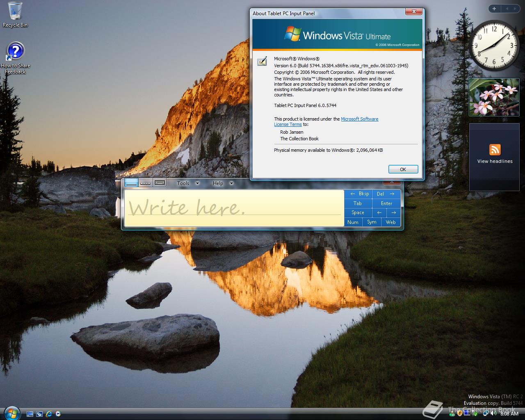Click the Windows Vista Ultimate banner logo

pyautogui.click(x=337, y=34)
